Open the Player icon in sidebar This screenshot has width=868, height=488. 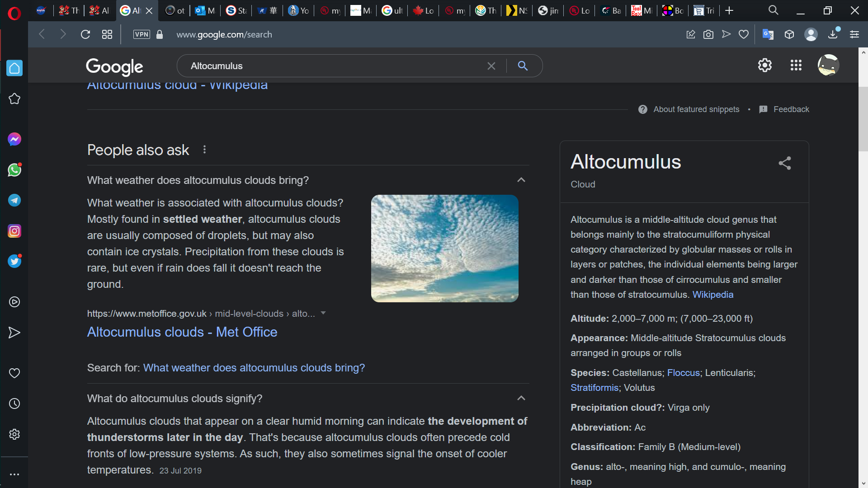pos(14,302)
